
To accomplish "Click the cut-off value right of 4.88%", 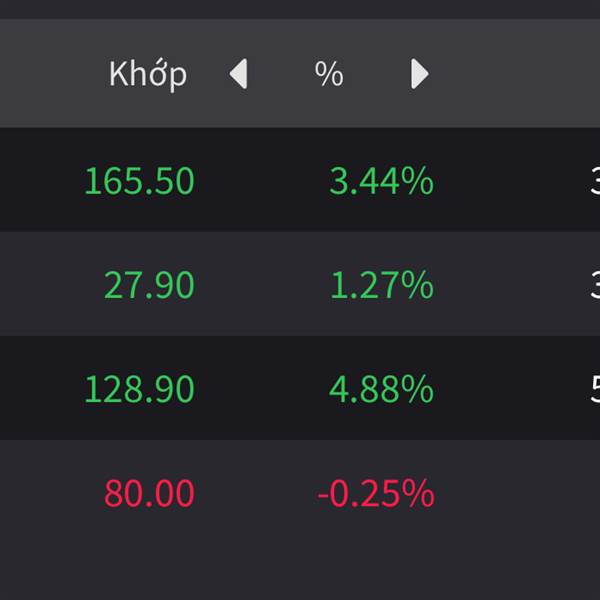I will (594, 389).
